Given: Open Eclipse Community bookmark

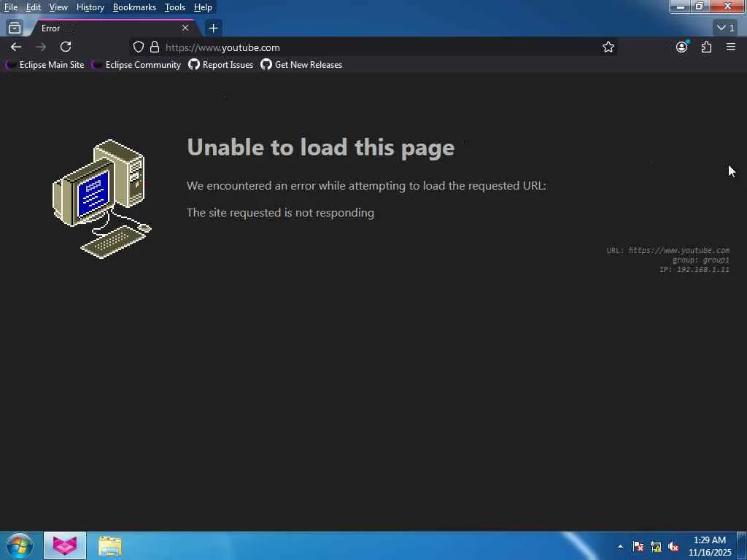Looking at the screenshot, I should pyautogui.click(x=136, y=65).
